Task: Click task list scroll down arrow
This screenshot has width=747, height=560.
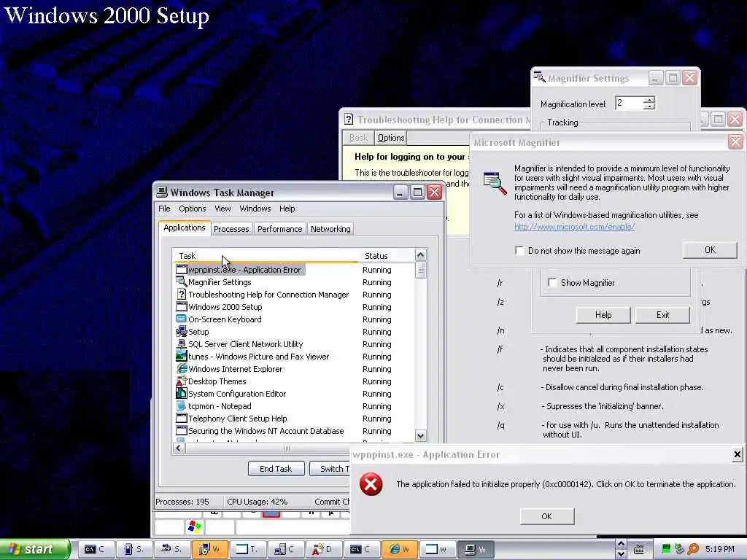Action: [420, 435]
